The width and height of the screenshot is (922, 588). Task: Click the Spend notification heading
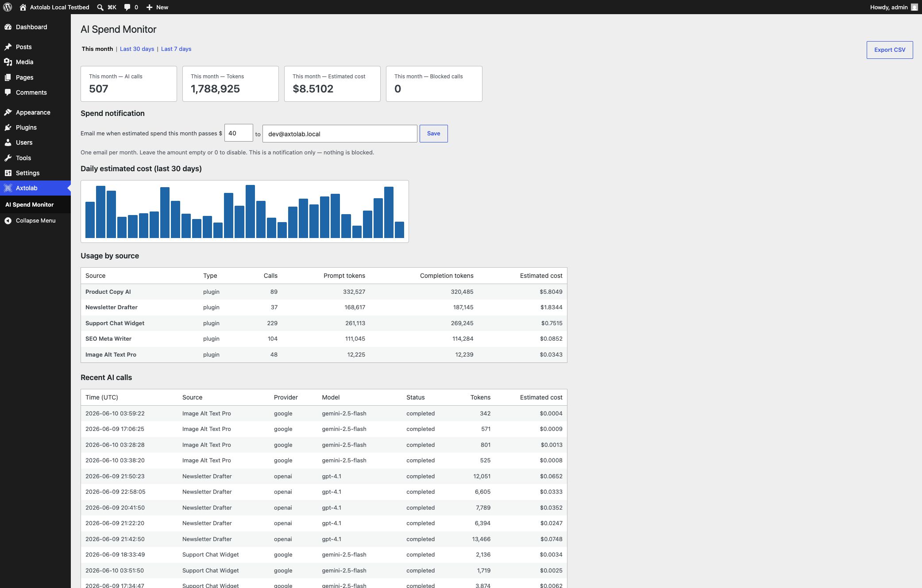click(x=112, y=113)
